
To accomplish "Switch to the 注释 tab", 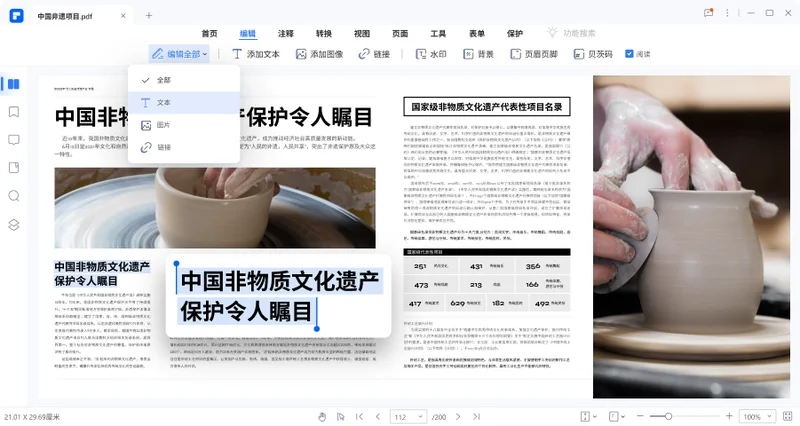I will coord(286,34).
